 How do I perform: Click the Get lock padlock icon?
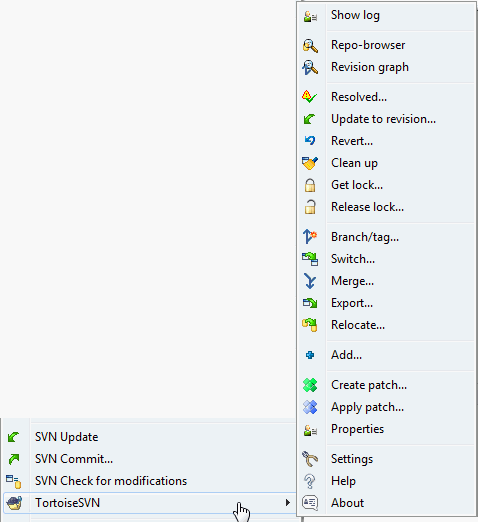[310, 185]
